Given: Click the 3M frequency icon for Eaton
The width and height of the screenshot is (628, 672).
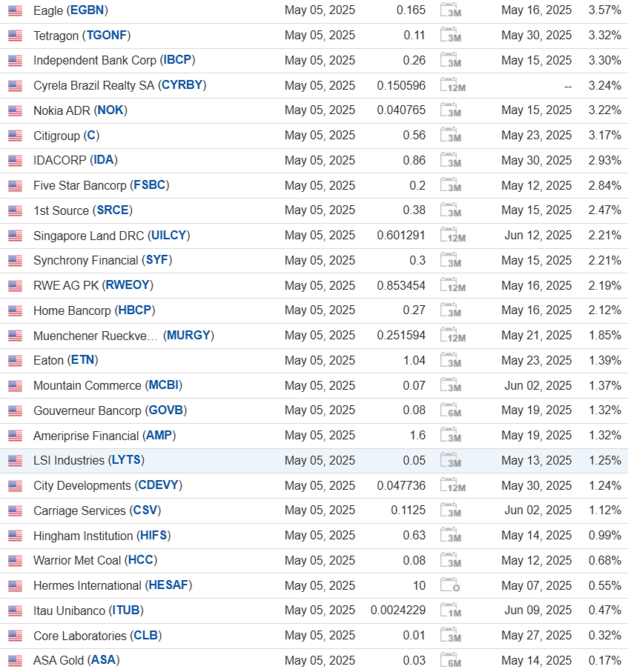Looking at the screenshot, I should pyautogui.click(x=451, y=361).
